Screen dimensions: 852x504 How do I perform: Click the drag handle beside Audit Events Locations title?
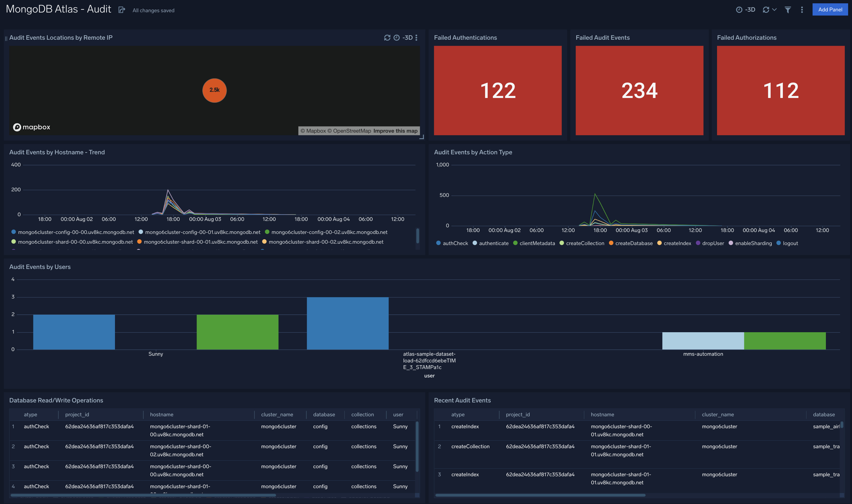click(x=6, y=37)
